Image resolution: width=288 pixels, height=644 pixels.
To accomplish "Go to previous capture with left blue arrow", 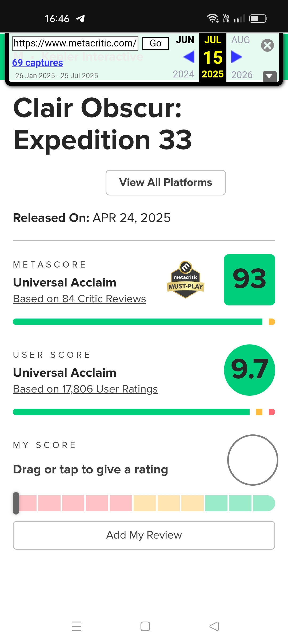I will click(189, 57).
